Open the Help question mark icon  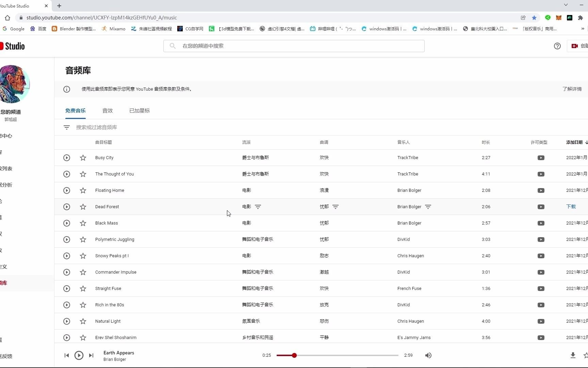(x=557, y=46)
